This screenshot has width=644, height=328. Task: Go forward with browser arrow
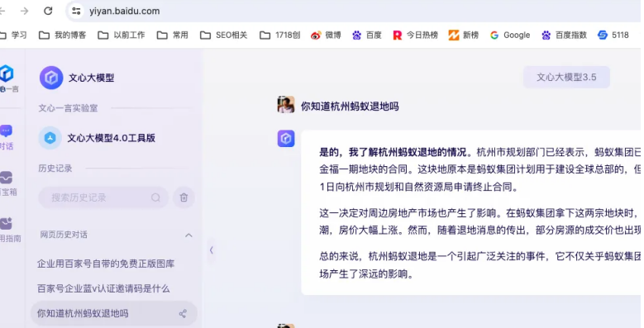25,11
